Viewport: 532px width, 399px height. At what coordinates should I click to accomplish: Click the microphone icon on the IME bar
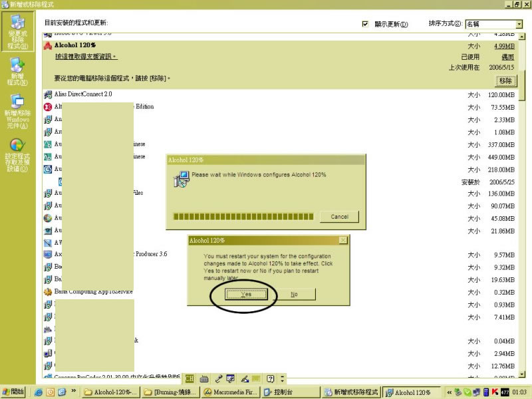[x=219, y=378]
